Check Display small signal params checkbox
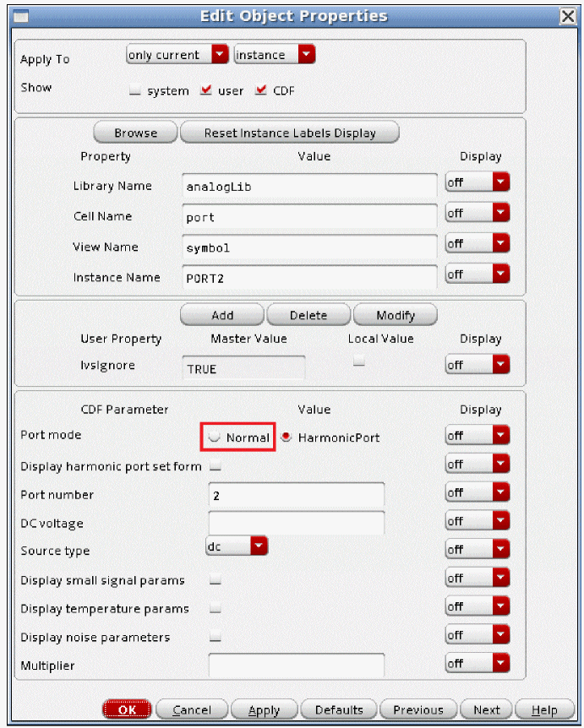This screenshot has height=728, width=584. (216, 579)
